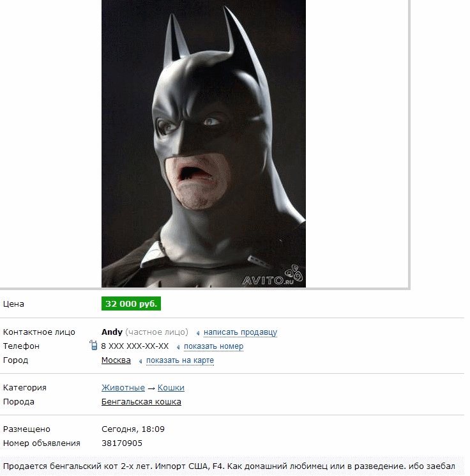The image size is (470, 476).
Task: Reveal phone via показать номер link
Action: pyautogui.click(x=214, y=346)
